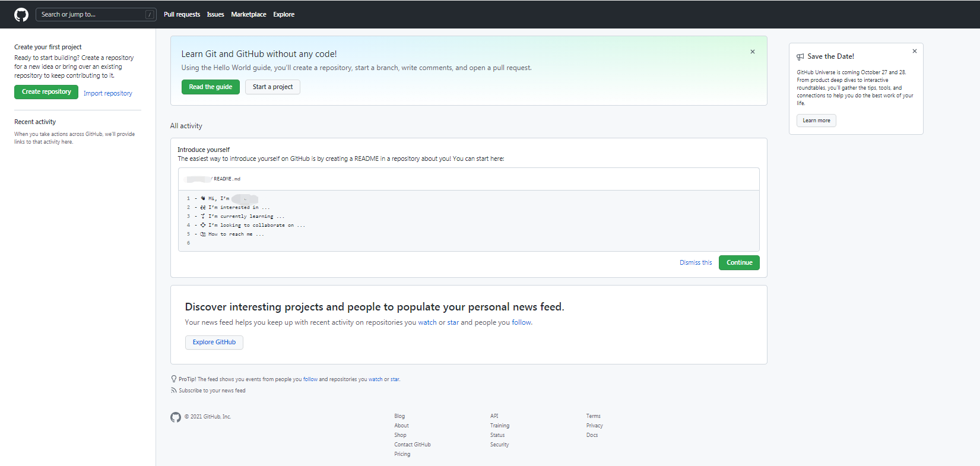Open the Training footer link
The height and width of the screenshot is (466, 980).
click(x=500, y=426)
